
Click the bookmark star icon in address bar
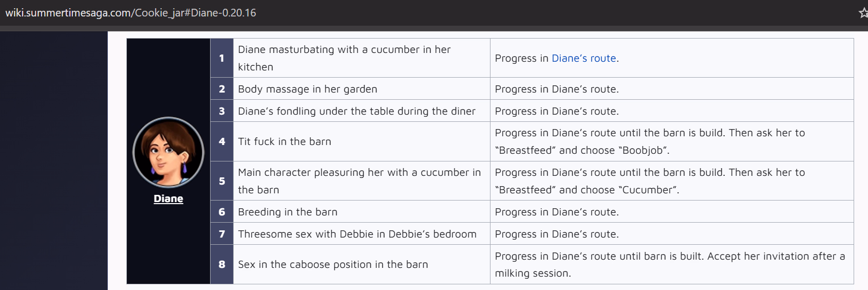tap(863, 13)
